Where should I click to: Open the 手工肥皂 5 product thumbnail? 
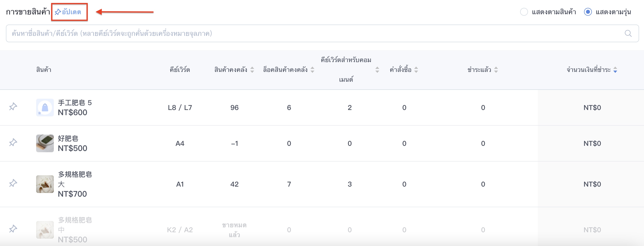click(45, 107)
